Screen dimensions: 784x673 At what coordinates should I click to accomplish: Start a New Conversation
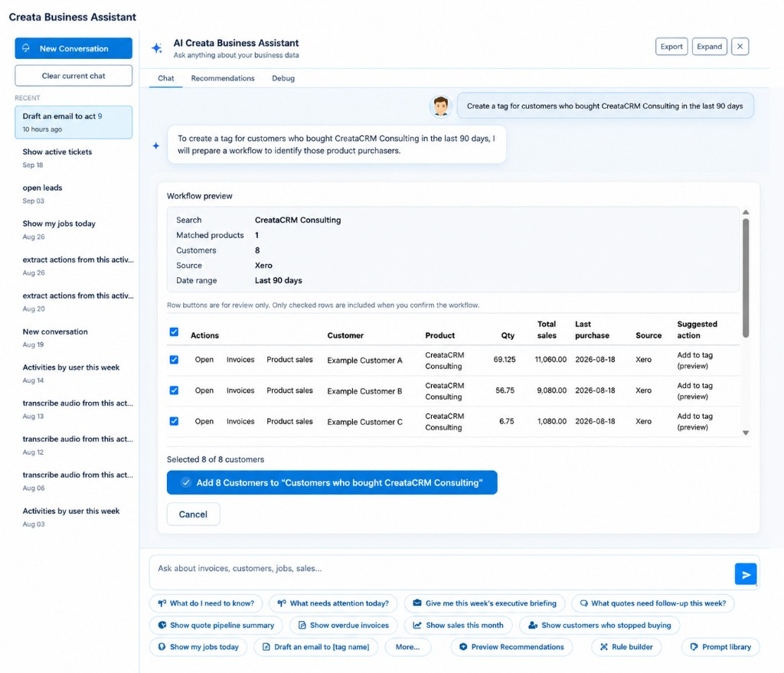[x=73, y=48]
